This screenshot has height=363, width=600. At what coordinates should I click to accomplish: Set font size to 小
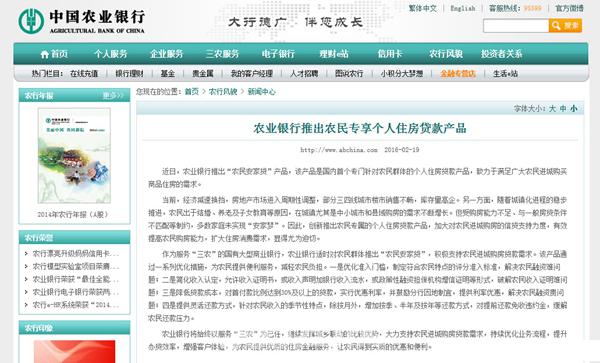click(574, 109)
